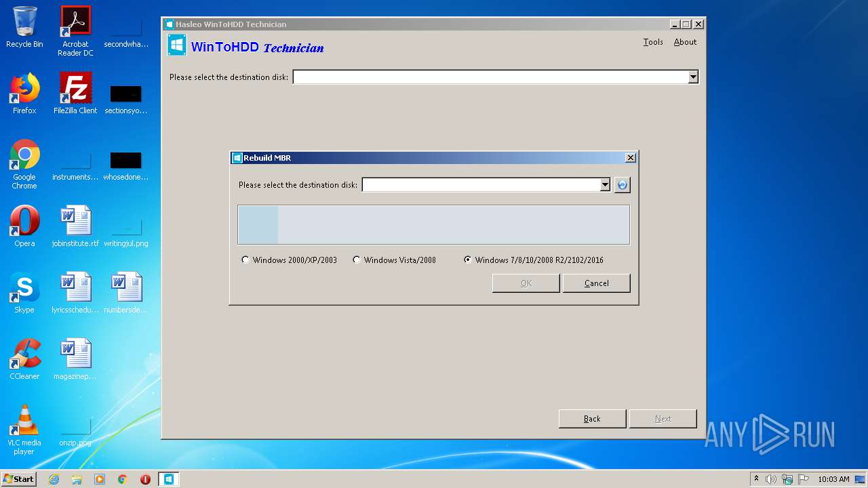Select sectionsyo... desktop file
Screen dimensions: 868x488
coord(126,99)
